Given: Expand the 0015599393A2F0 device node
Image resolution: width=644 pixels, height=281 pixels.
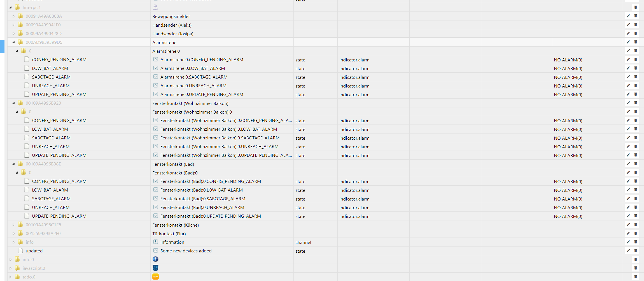Looking at the screenshot, I should coord(13,234).
